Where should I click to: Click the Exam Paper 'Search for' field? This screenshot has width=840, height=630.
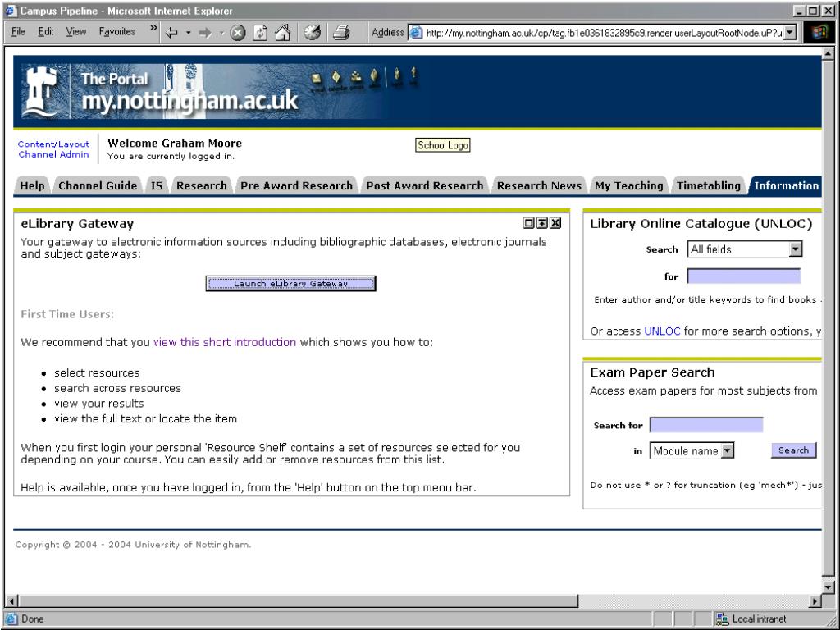[x=706, y=426]
